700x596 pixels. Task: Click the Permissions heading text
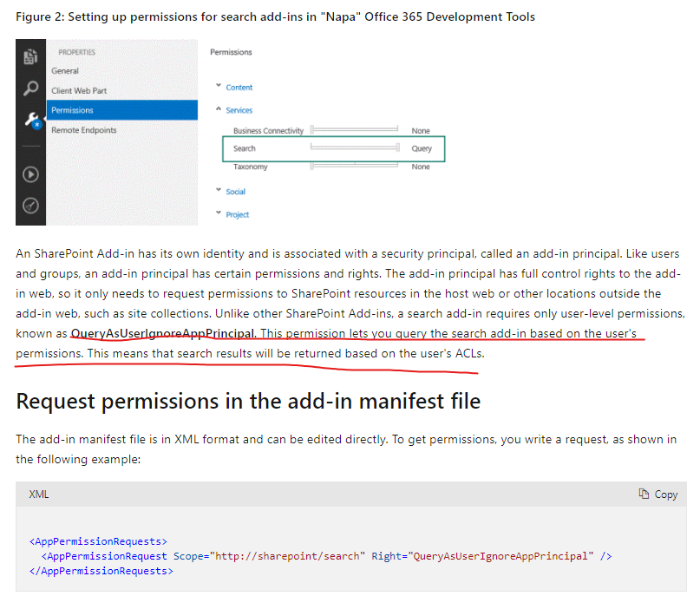(x=231, y=52)
